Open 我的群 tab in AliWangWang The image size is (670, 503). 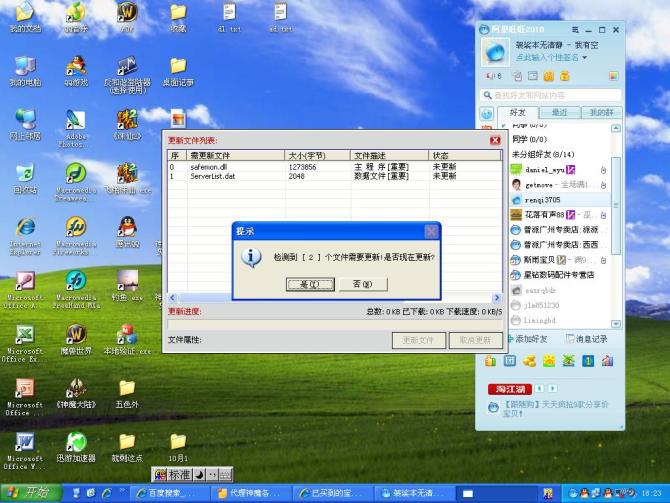coord(601,113)
